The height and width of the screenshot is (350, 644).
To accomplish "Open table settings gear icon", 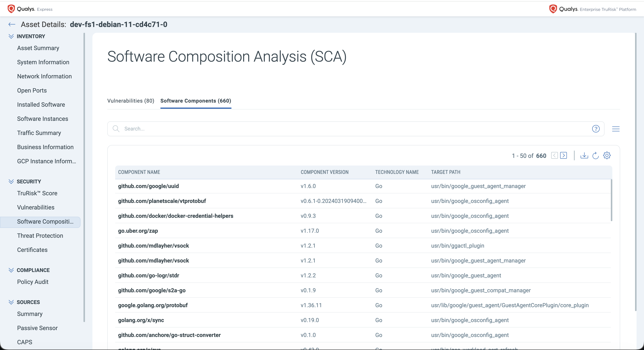I will (x=607, y=155).
